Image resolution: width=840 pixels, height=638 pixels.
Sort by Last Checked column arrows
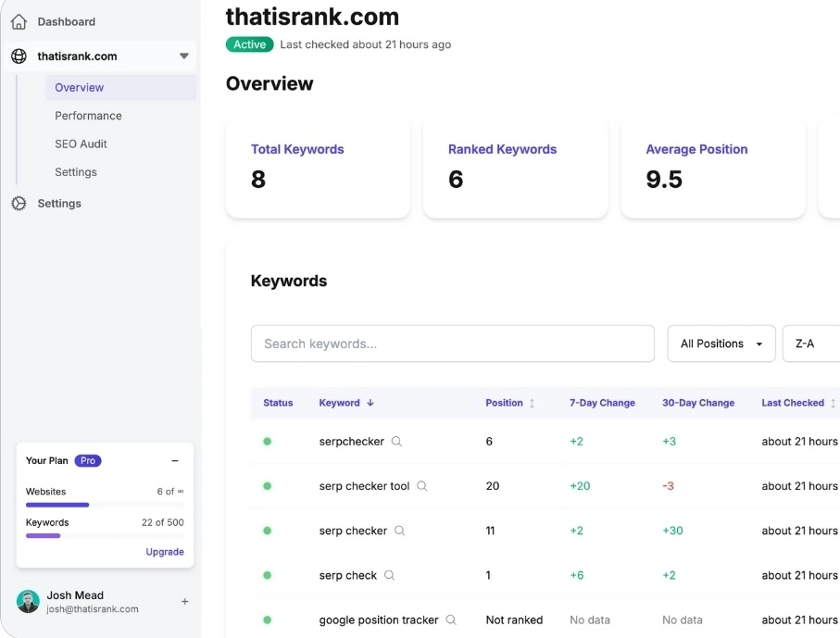coord(833,404)
